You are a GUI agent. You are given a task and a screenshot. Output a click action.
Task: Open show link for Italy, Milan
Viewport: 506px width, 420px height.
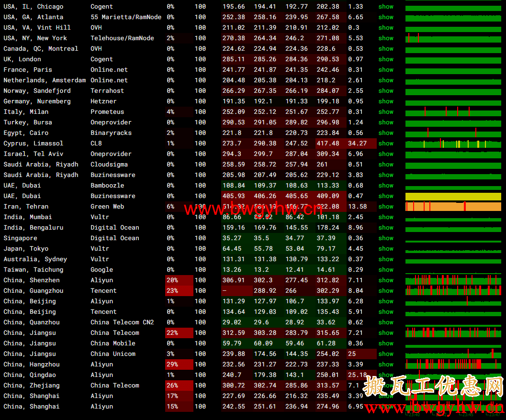coord(386,112)
